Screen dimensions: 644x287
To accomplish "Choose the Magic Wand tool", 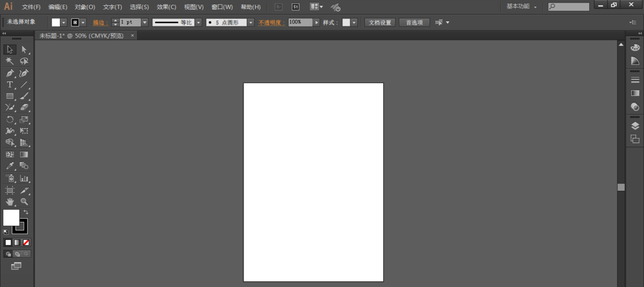I will (x=10, y=61).
